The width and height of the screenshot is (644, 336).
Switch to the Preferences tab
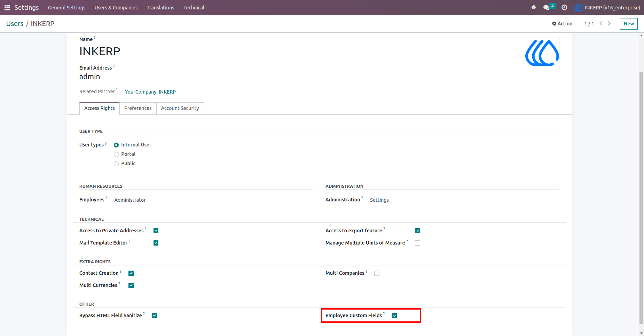138,108
